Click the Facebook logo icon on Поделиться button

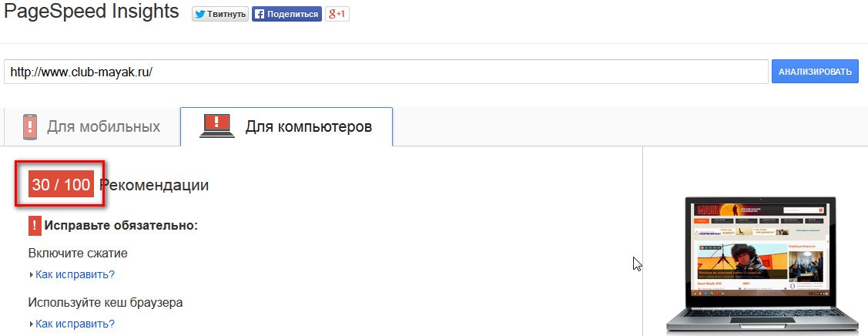coord(260,15)
